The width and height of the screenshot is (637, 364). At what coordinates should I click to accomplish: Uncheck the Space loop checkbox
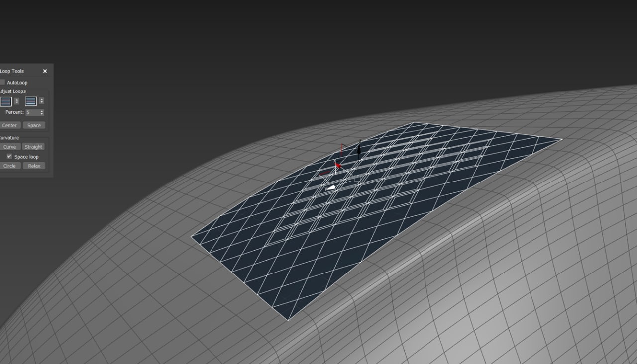coord(9,156)
